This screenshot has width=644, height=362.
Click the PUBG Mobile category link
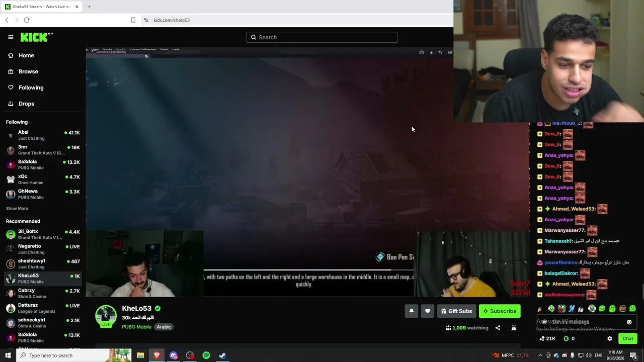click(136, 327)
